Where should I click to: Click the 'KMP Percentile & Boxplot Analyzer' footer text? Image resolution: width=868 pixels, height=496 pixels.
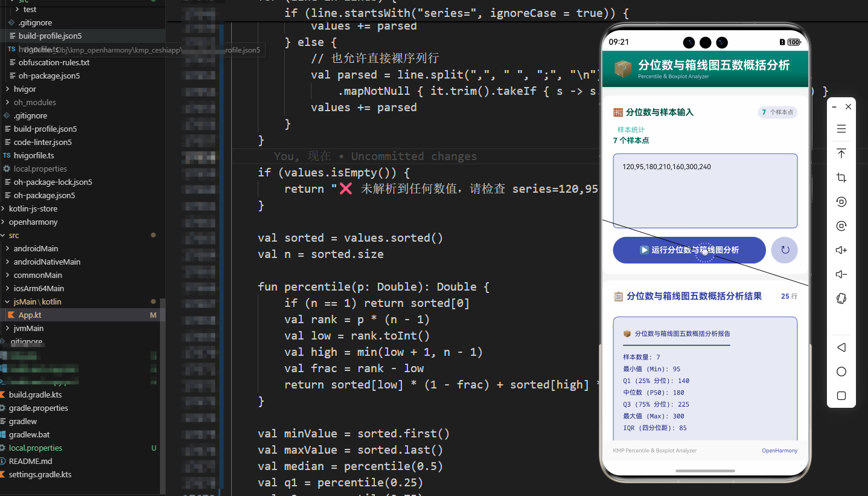pyautogui.click(x=655, y=451)
